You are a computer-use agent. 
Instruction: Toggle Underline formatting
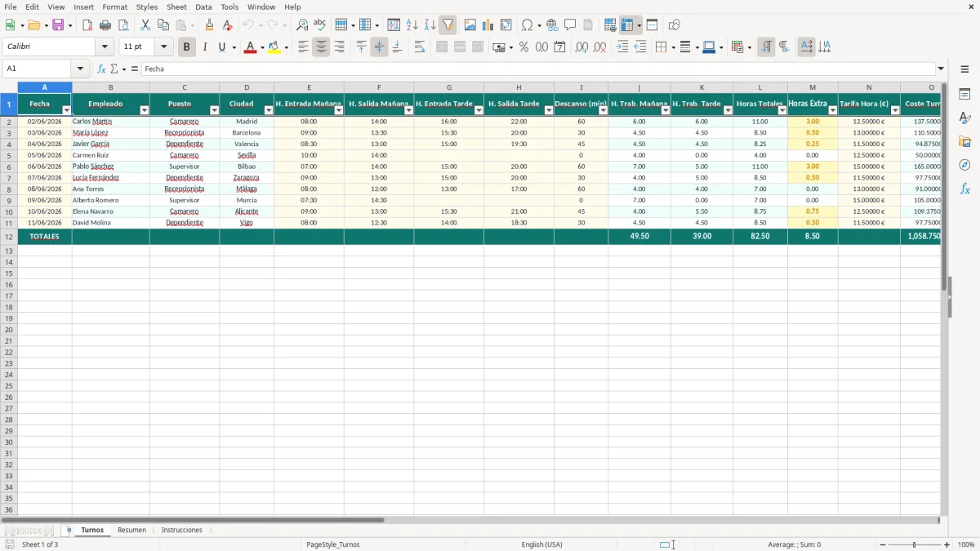pos(221,47)
